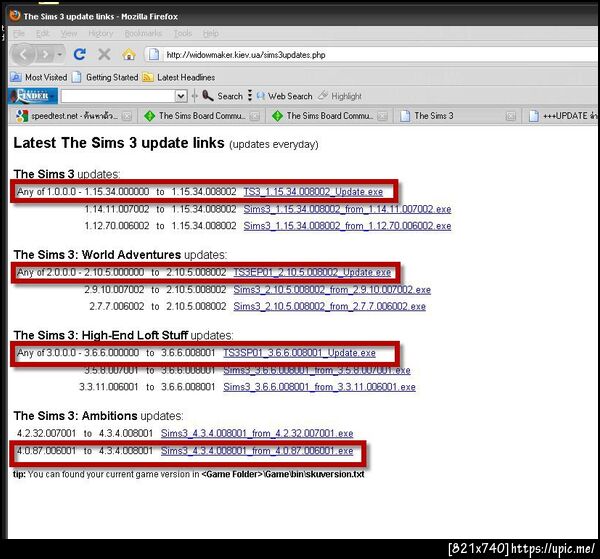Reload the current page

click(x=80, y=55)
